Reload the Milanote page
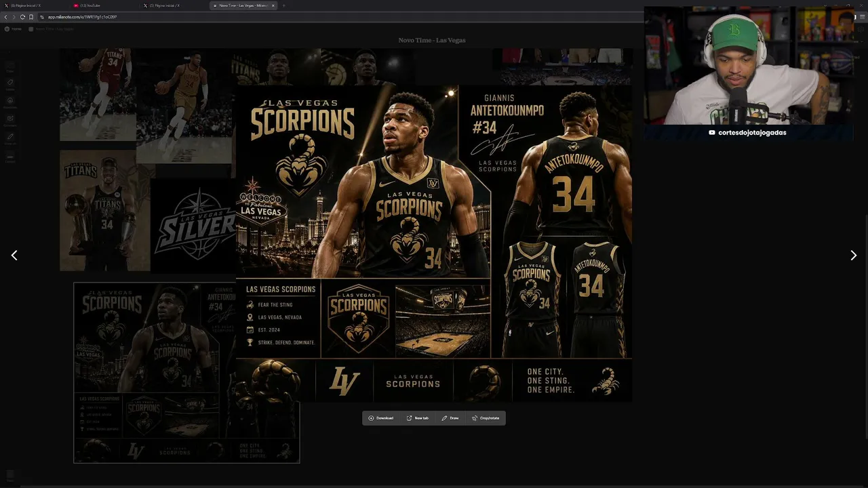This screenshot has width=868, height=488. click(22, 17)
